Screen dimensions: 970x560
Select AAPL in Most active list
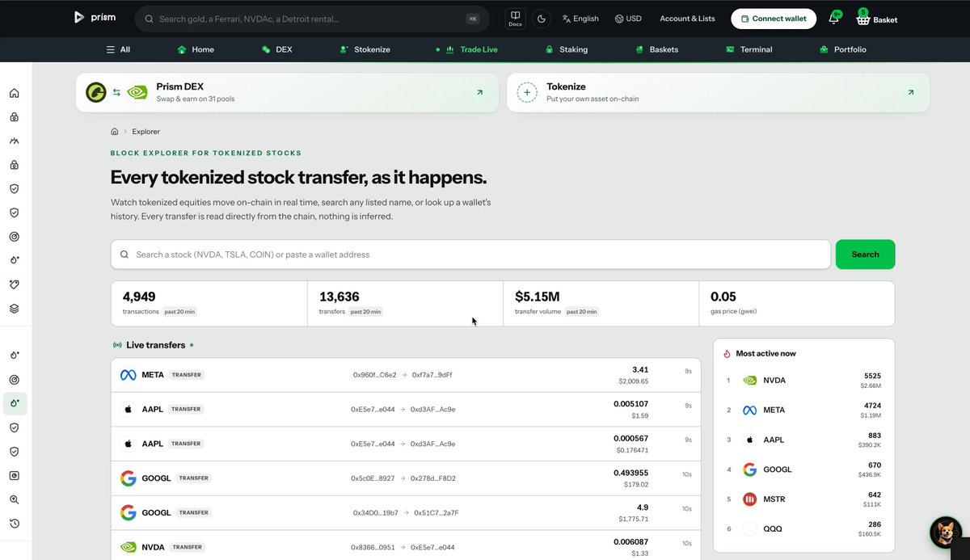(803, 440)
